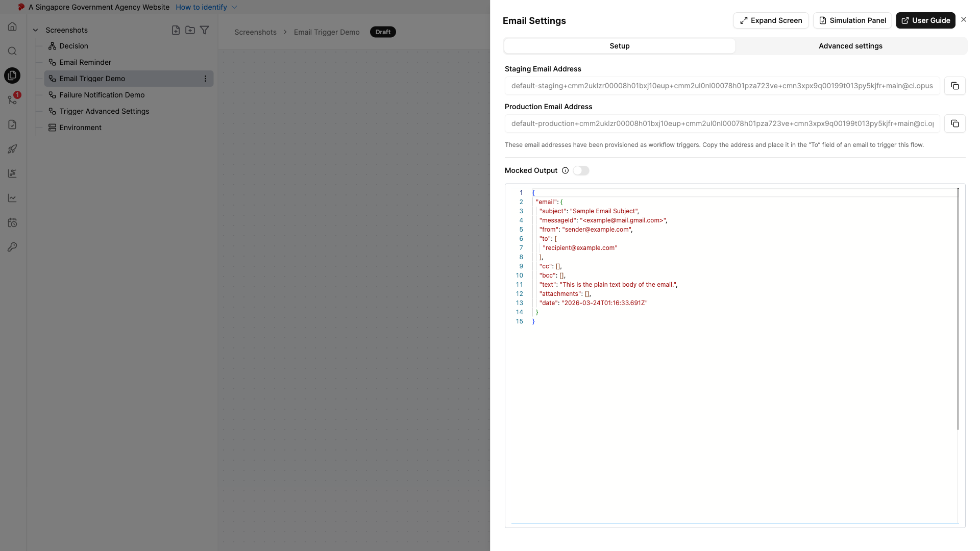Click the new file icon beside Screenshots
980x551 pixels.
pos(176,30)
